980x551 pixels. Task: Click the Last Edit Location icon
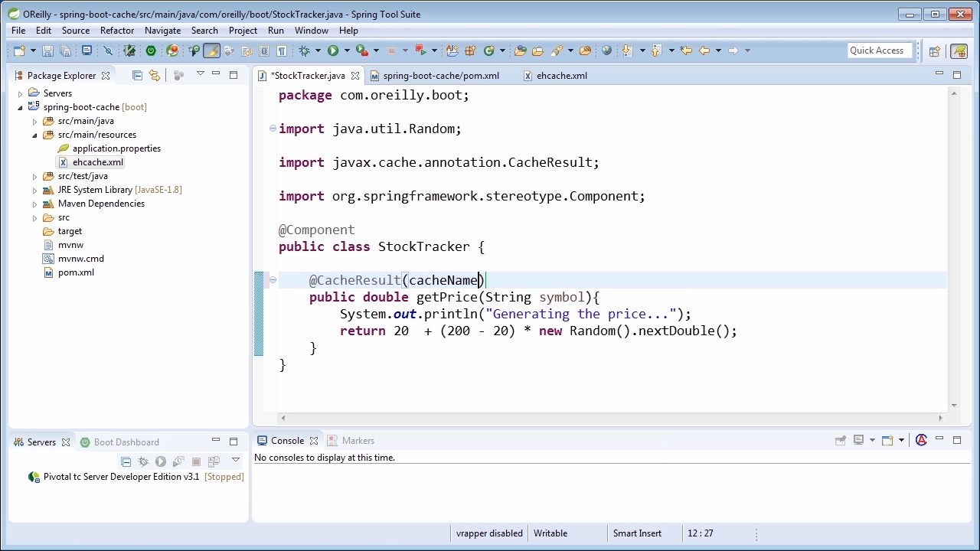tap(686, 51)
